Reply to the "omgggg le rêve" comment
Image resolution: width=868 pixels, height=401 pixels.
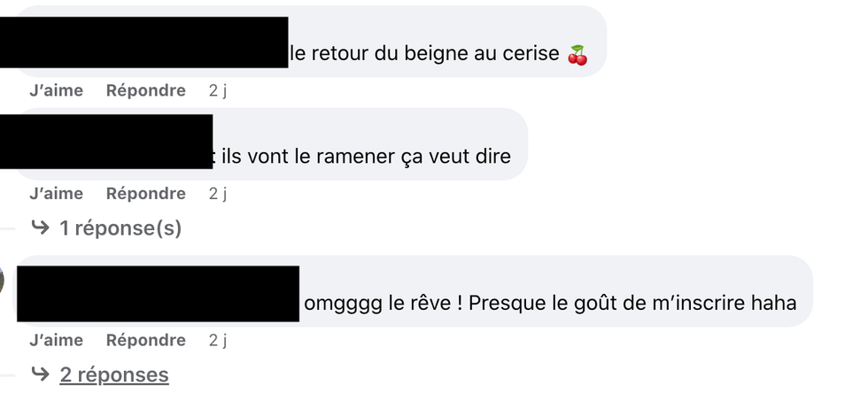[x=146, y=340]
